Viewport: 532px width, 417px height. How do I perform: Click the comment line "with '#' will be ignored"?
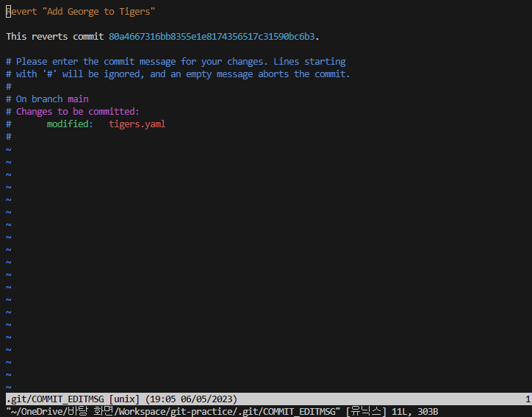(x=178, y=74)
